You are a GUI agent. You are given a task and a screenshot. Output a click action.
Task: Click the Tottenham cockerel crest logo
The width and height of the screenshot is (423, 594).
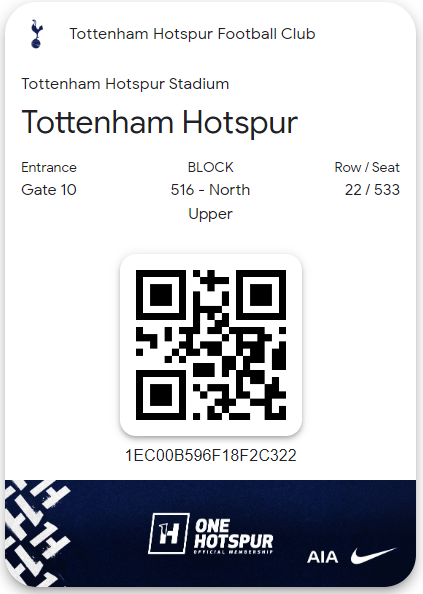coord(36,34)
